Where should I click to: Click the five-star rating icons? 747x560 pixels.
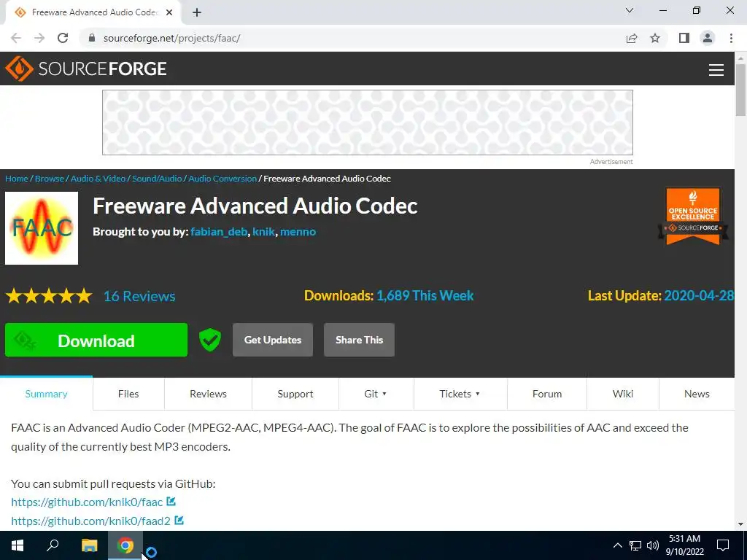click(49, 296)
